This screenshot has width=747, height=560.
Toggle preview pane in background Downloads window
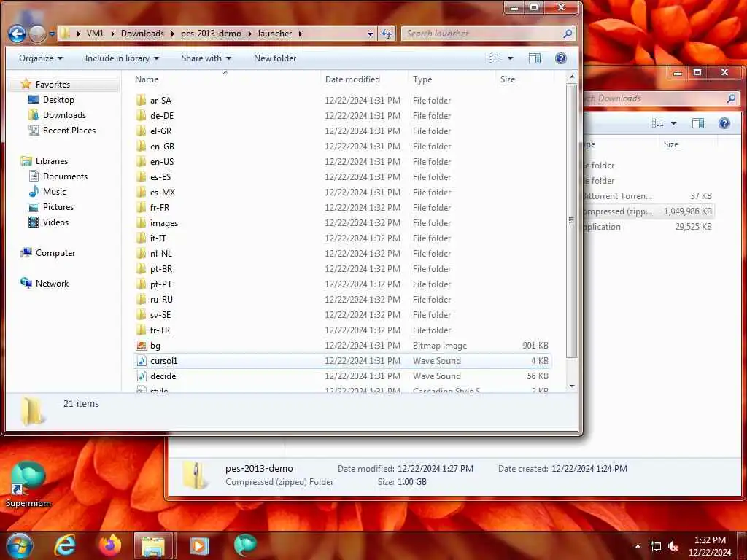(x=698, y=123)
